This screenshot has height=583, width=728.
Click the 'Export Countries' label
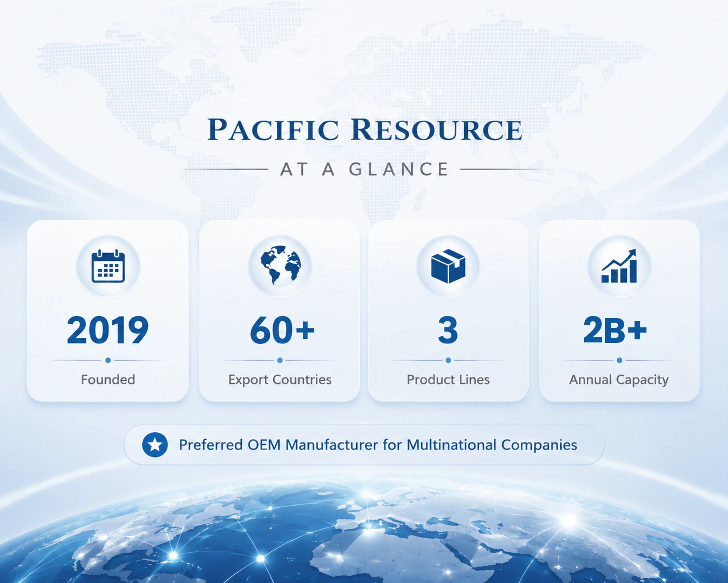point(280,380)
